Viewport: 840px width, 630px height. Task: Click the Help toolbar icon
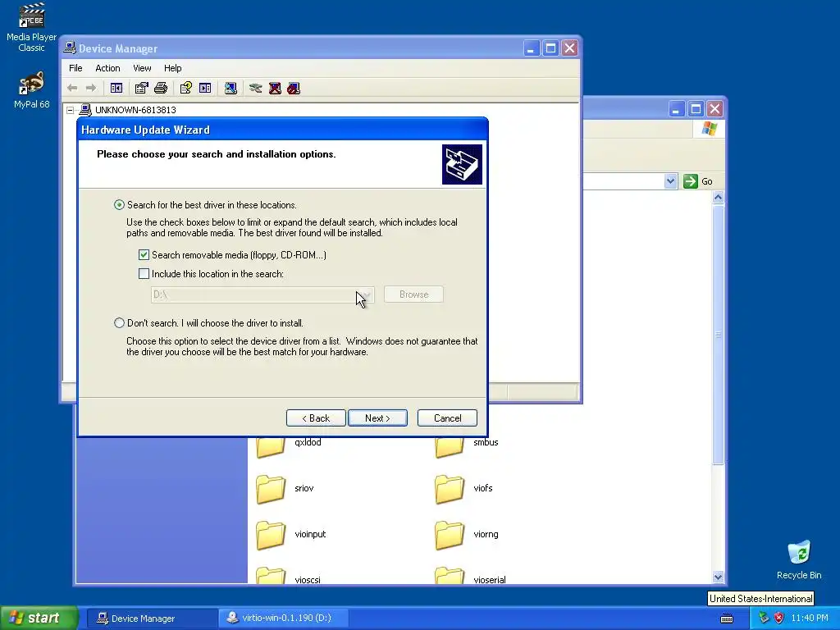tap(186, 88)
